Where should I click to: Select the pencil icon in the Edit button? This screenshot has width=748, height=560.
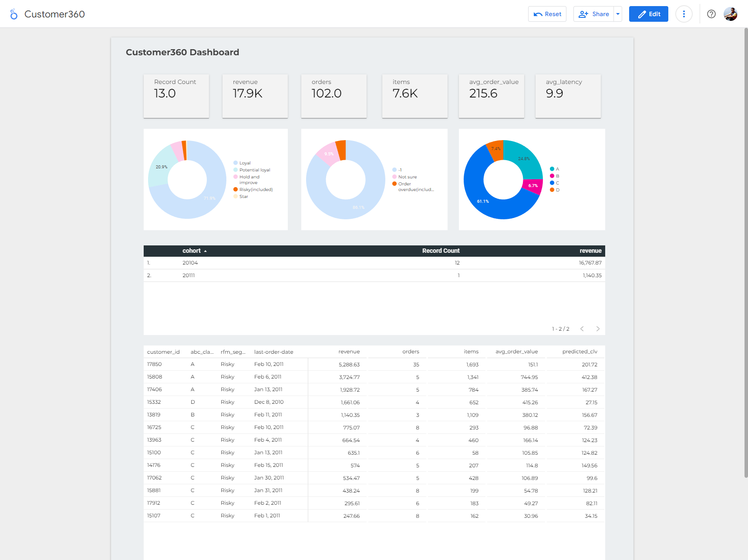coord(641,13)
